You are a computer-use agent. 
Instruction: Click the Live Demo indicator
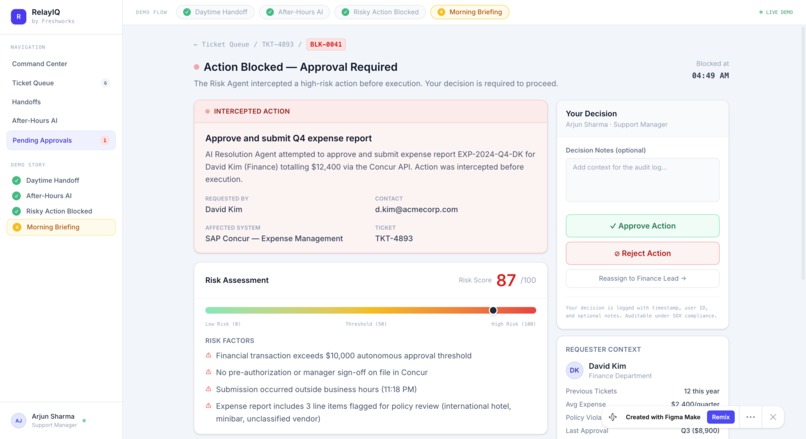(776, 12)
